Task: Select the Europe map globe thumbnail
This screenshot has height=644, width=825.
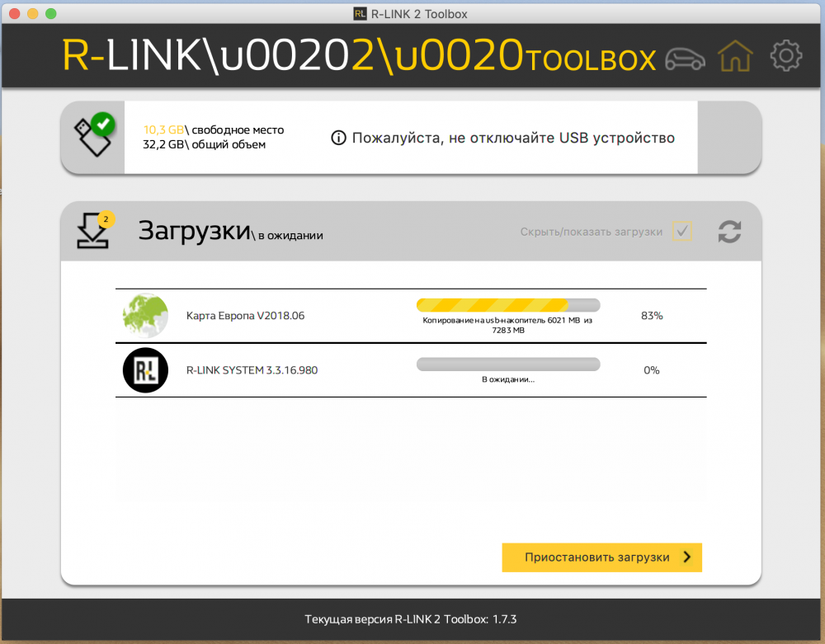Action: tap(145, 316)
